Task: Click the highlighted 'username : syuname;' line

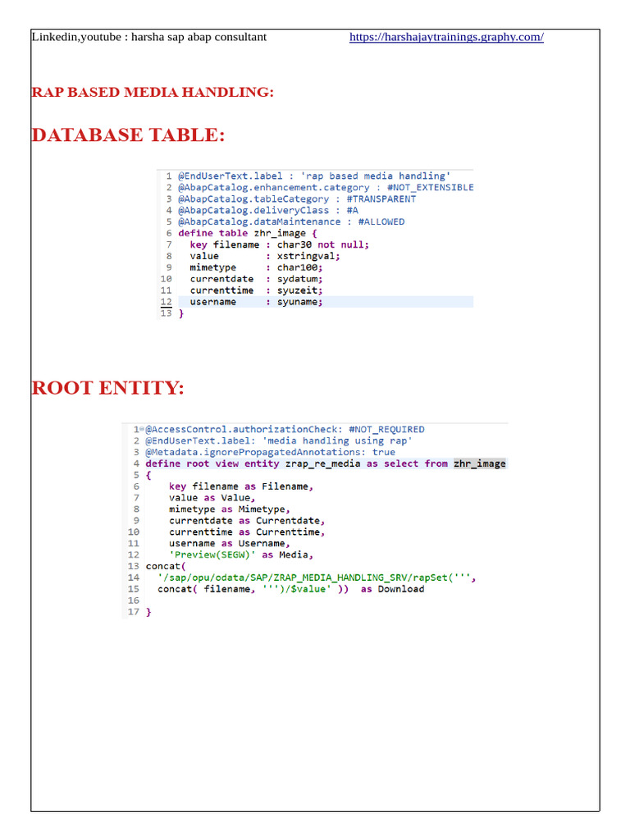Action: (256, 302)
